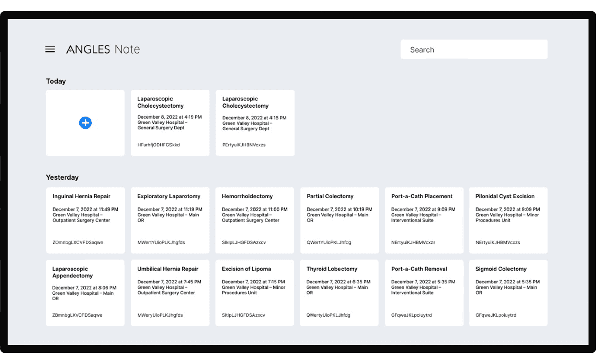Image resolution: width=596 pixels, height=364 pixels.
Task: Click the Today section heading
Action: click(56, 81)
